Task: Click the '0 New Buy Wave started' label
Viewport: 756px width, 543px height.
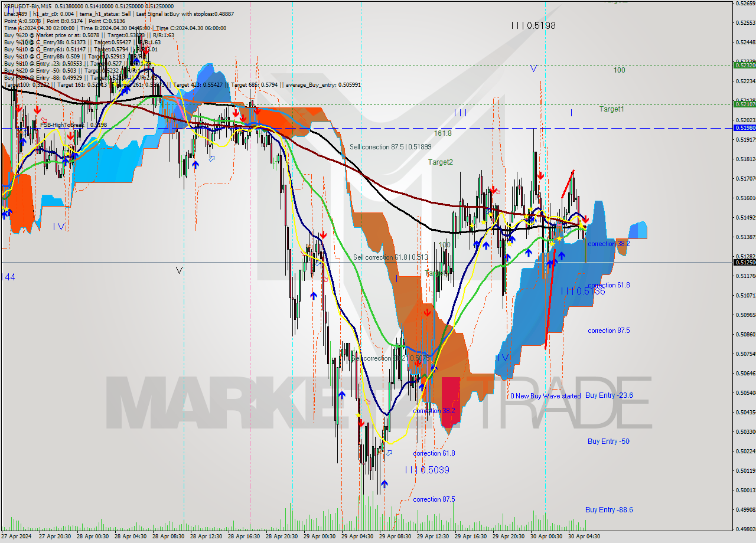Action: [546, 396]
